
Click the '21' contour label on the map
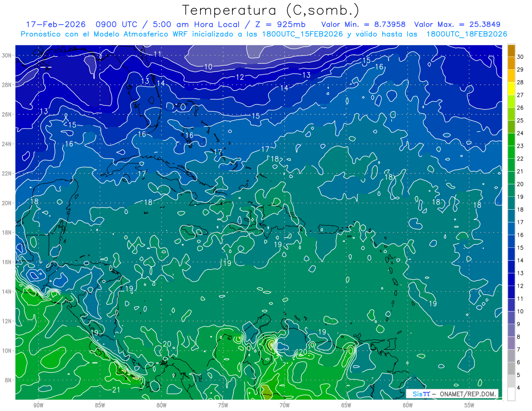116,390
